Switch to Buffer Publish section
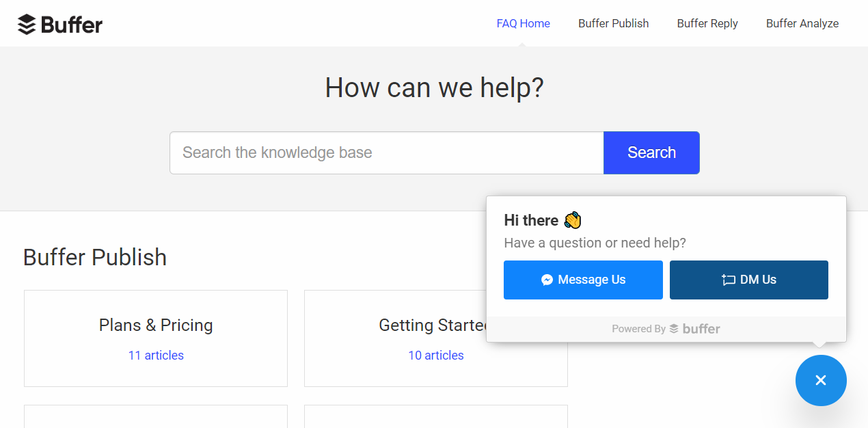This screenshot has height=428, width=868. (613, 23)
